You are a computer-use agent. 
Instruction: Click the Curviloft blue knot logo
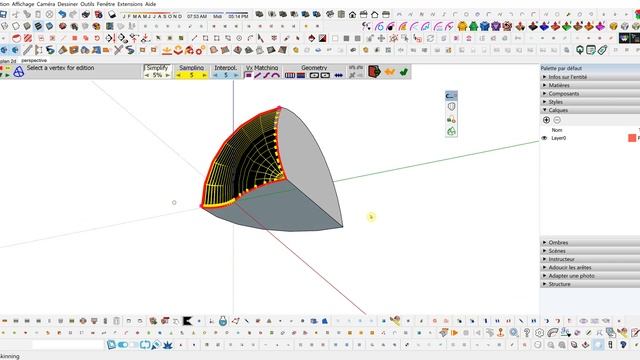[18, 72]
